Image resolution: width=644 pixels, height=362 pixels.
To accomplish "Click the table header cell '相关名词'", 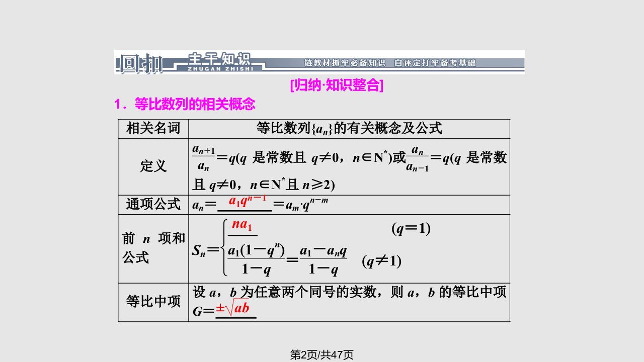I will click(x=153, y=129).
